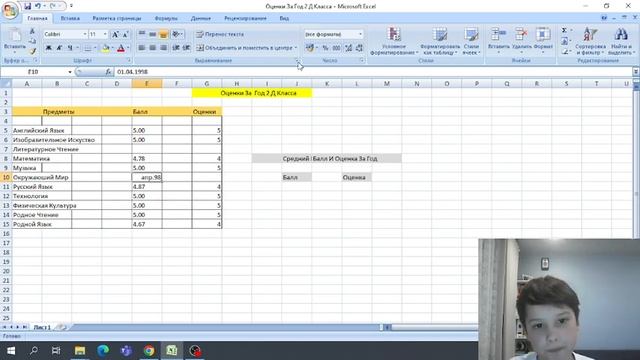640x360 pixels.
Task: Click the fx insert function button
Action: (x=108, y=72)
